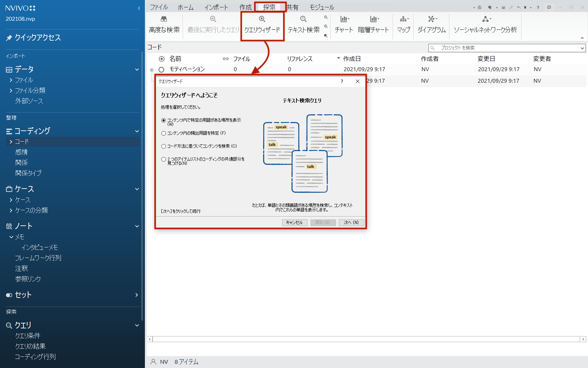
Task: Click the help question mark in title bar
Action: point(538,7)
